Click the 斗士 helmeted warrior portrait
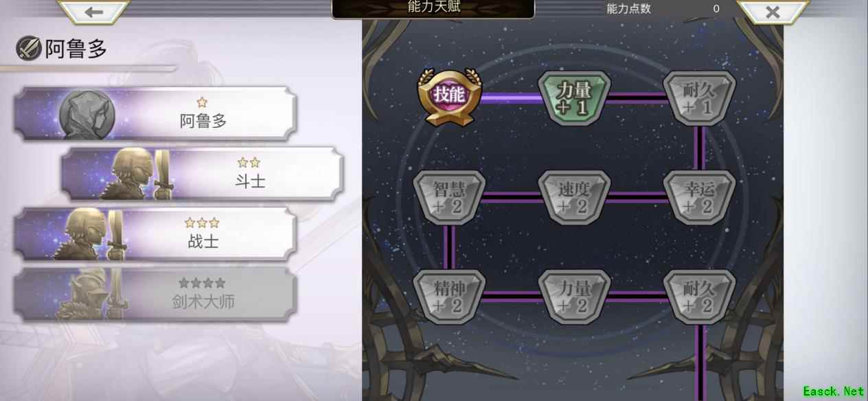Image resolution: width=868 pixels, height=401 pixels. click(136, 174)
